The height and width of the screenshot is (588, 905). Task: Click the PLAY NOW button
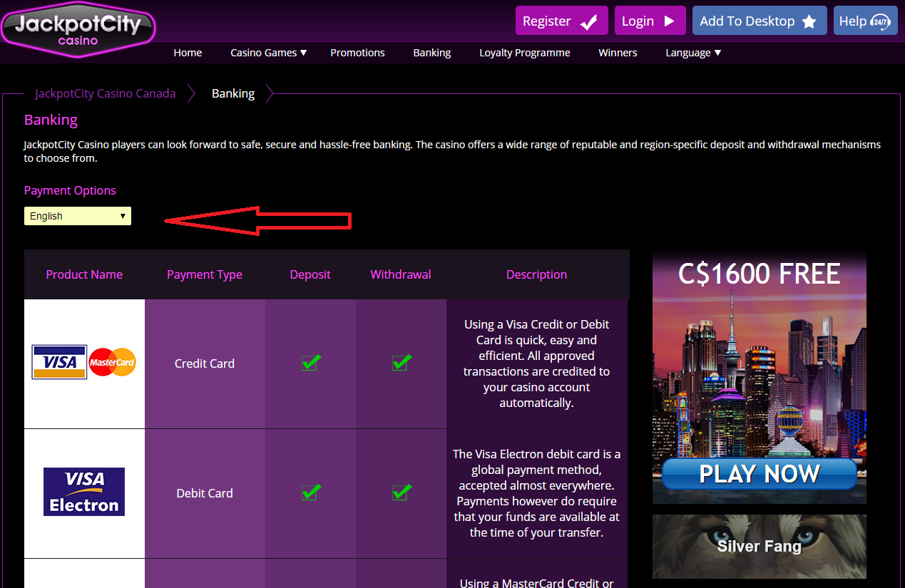[x=760, y=474]
